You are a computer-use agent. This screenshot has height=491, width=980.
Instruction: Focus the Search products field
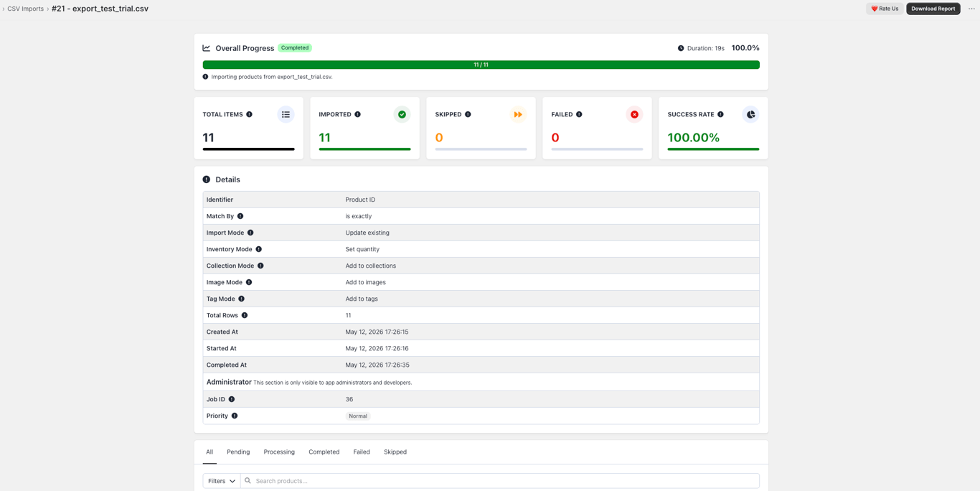(500, 481)
